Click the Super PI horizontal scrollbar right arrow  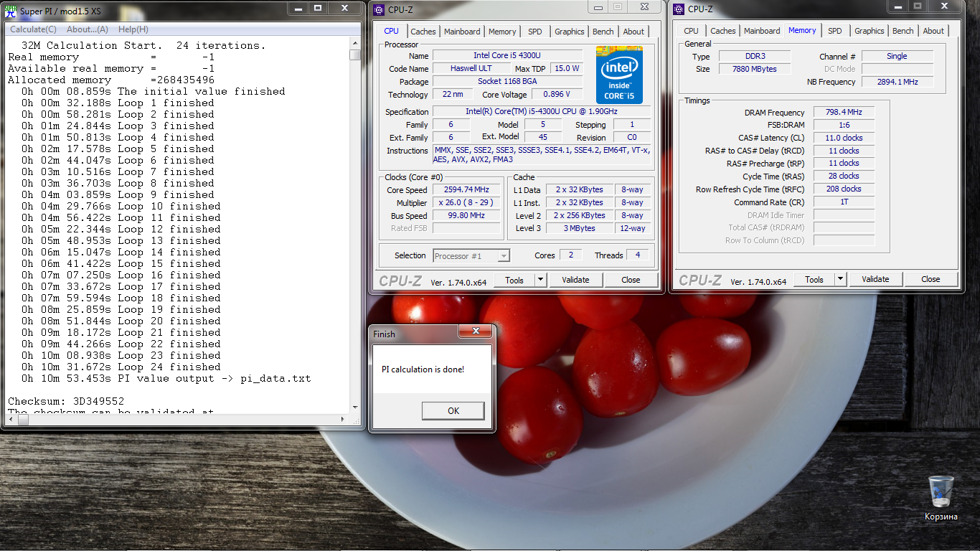click(344, 421)
